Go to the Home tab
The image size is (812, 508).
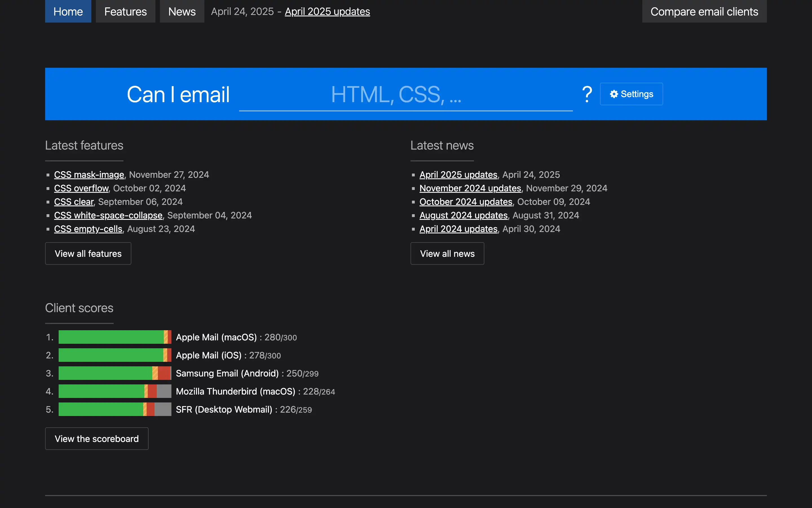tap(68, 11)
